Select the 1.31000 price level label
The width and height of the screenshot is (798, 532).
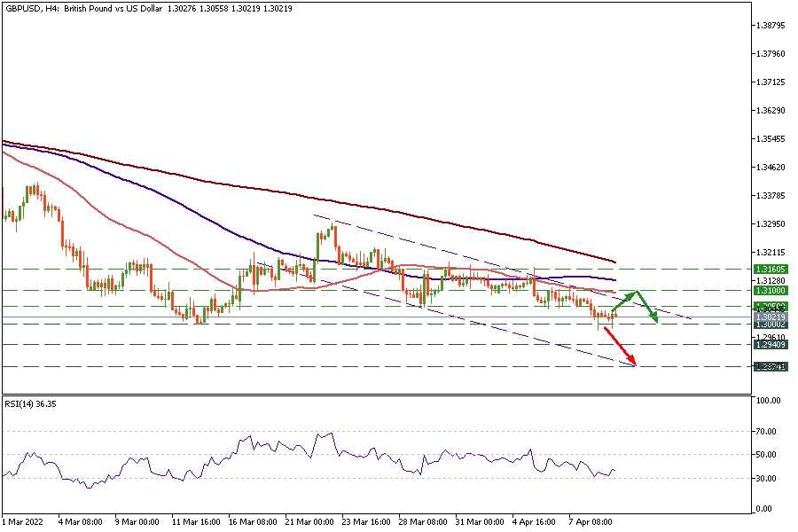(769, 290)
